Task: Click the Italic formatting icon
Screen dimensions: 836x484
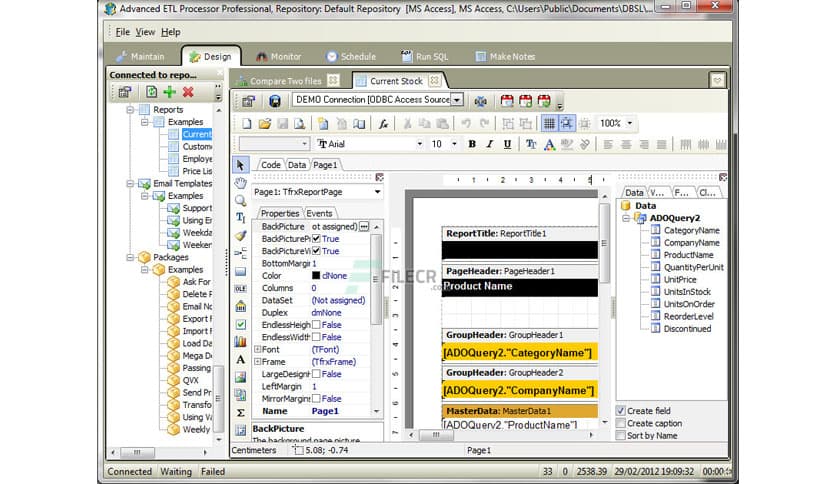Action: [489, 144]
